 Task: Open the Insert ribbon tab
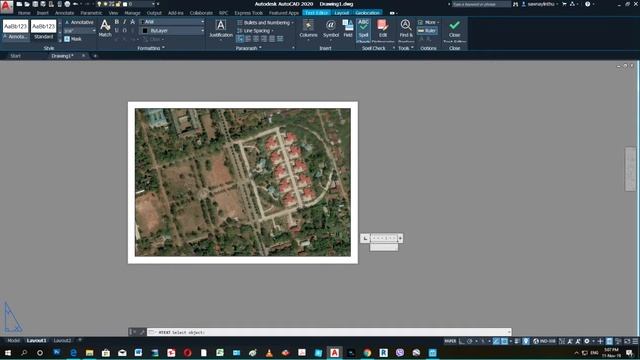[x=42, y=13]
